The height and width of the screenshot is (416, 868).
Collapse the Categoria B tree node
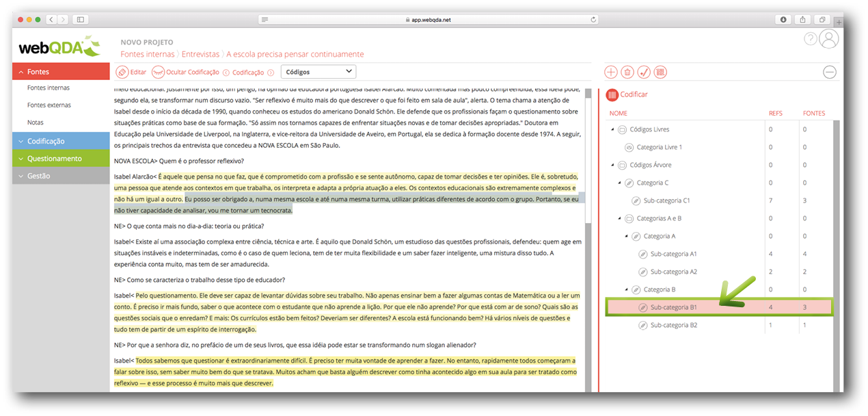(627, 289)
